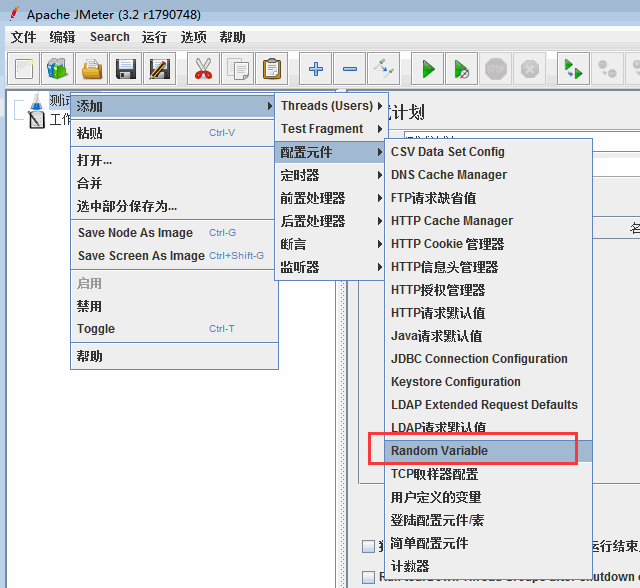Open the 帮助 menu in menu bar

click(232, 37)
